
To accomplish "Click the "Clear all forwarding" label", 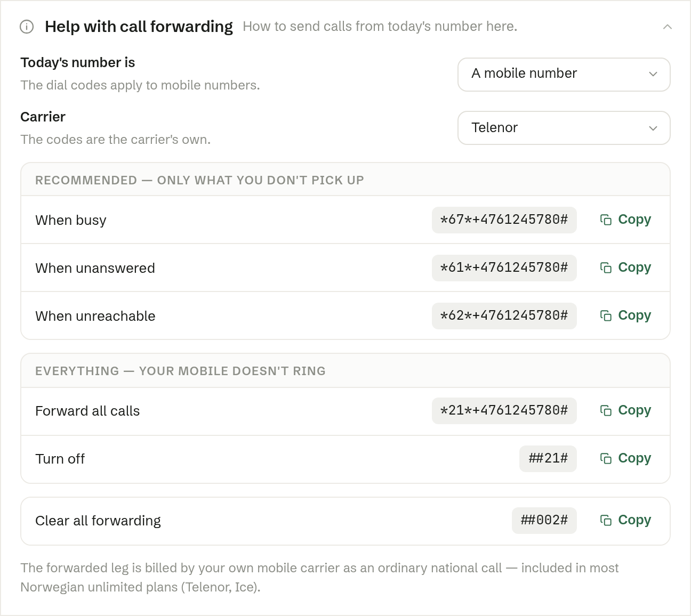I will coord(98,521).
